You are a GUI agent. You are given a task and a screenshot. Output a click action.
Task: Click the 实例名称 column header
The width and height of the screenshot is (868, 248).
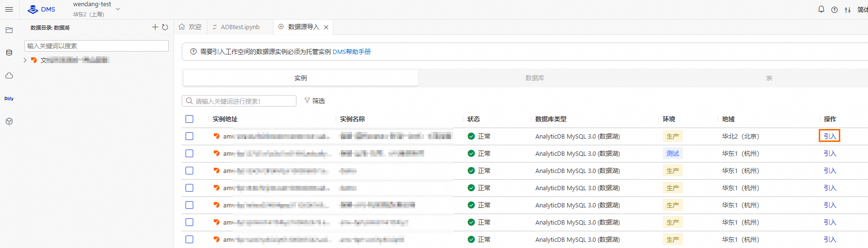[x=352, y=119]
